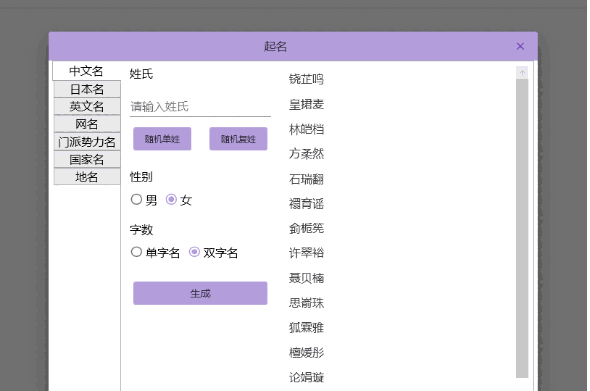Select the name 聂贝楠
The image size is (590, 391).
click(306, 278)
